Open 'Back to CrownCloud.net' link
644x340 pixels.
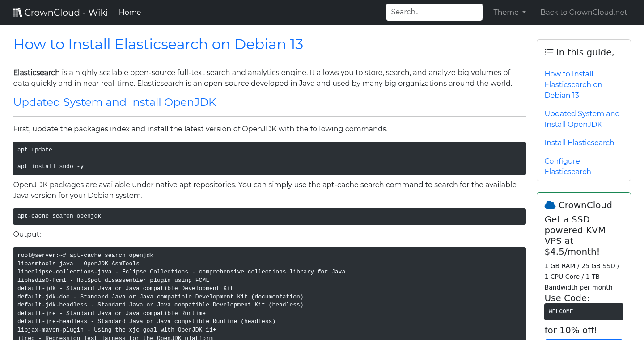coord(584,12)
